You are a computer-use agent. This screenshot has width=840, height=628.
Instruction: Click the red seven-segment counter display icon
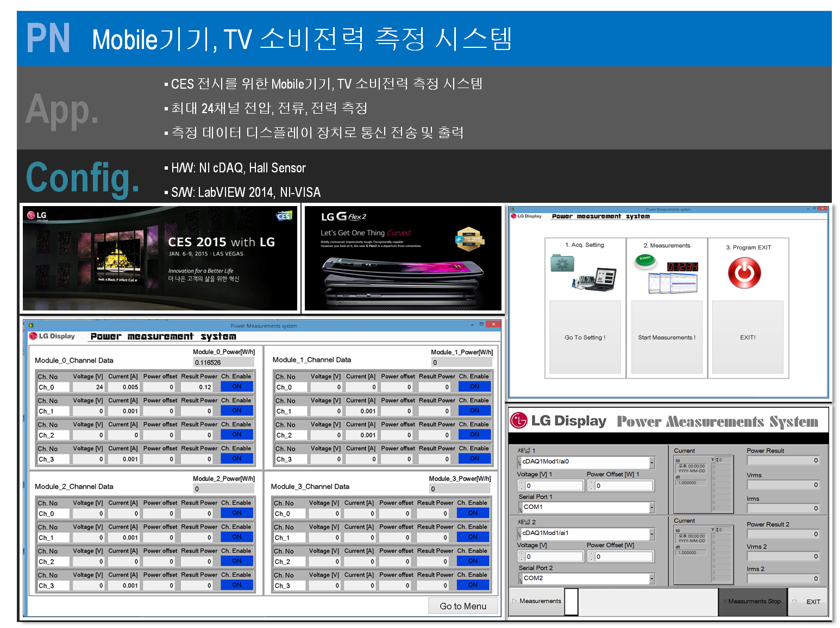coord(682,267)
